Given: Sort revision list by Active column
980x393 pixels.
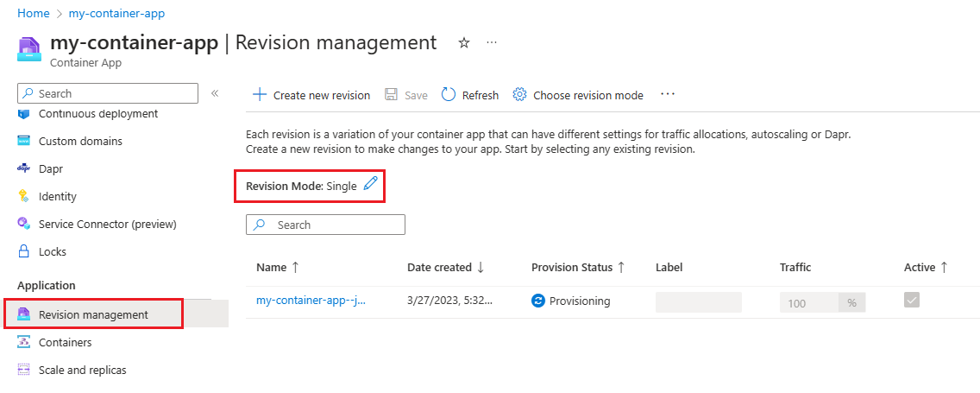Looking at the screenshot, I should pos(926,268).
